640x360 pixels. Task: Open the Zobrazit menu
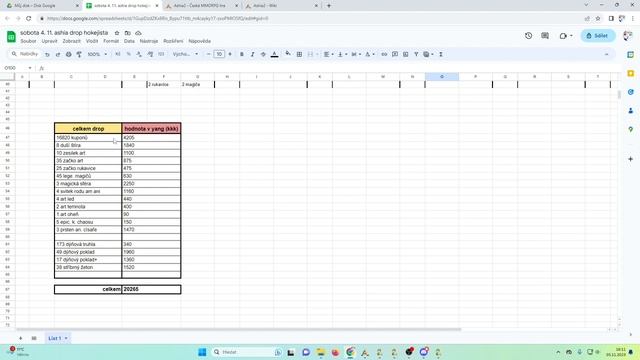pyautogui.click(x=71, y=41)
